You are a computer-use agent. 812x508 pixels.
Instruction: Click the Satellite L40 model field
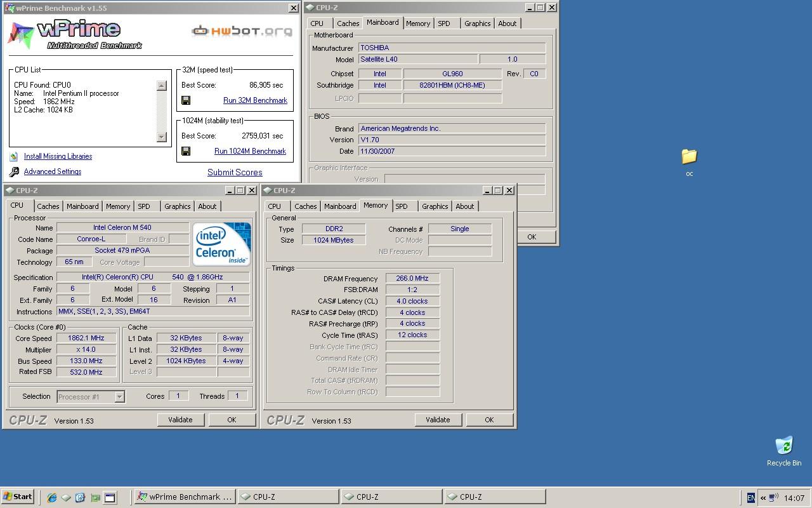click(x=417, y=59)
